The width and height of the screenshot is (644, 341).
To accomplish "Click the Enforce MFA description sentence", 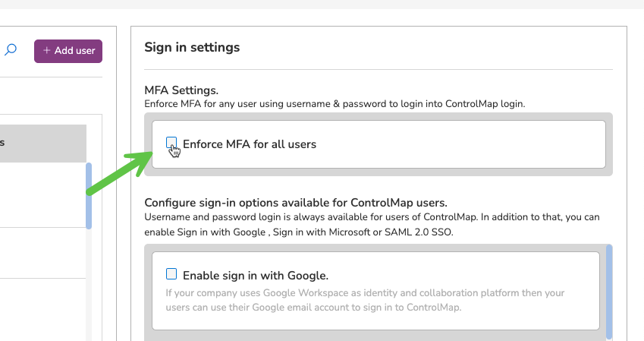I will 335,103.
